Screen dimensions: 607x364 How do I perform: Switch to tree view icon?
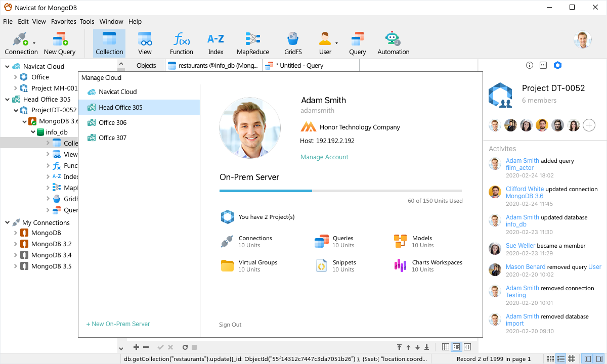456,347
